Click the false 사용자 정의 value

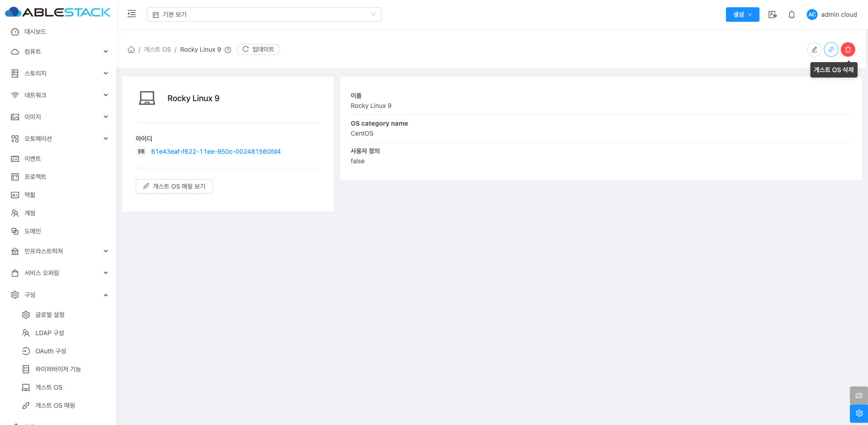click(357, 161)
